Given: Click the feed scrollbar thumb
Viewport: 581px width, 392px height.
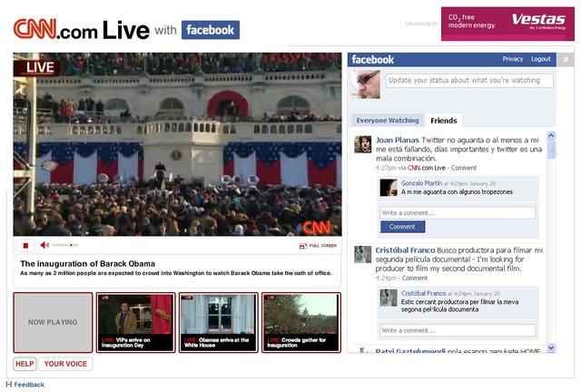Looking at the screenshot, I should click(x=551, y=149).
